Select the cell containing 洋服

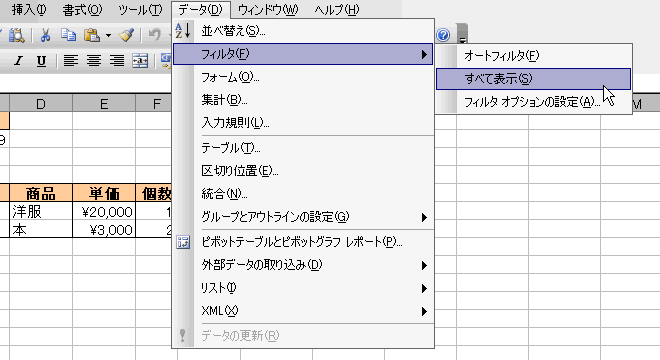(x=41, y=211)
